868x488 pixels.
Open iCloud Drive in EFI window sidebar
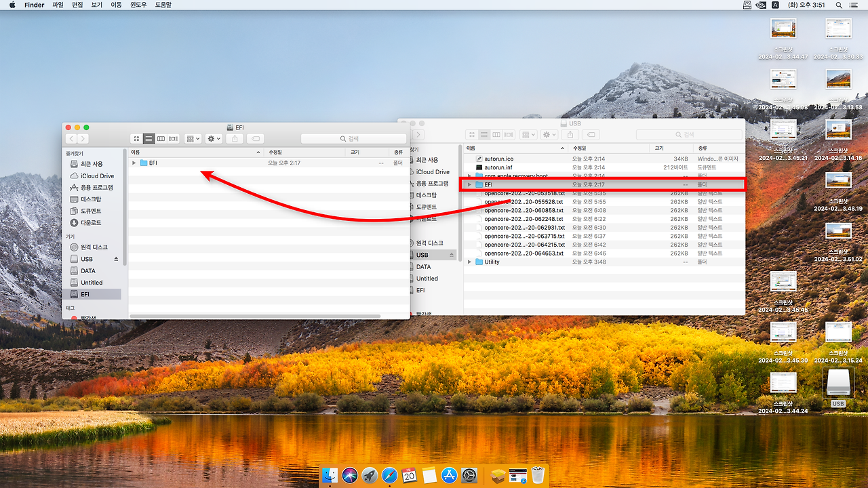[92, 176]
